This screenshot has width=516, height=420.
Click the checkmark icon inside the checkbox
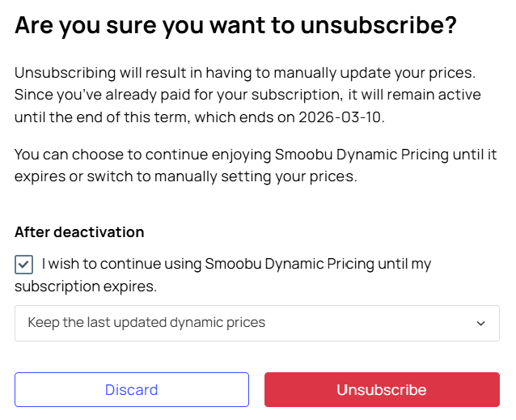point(23,265)
